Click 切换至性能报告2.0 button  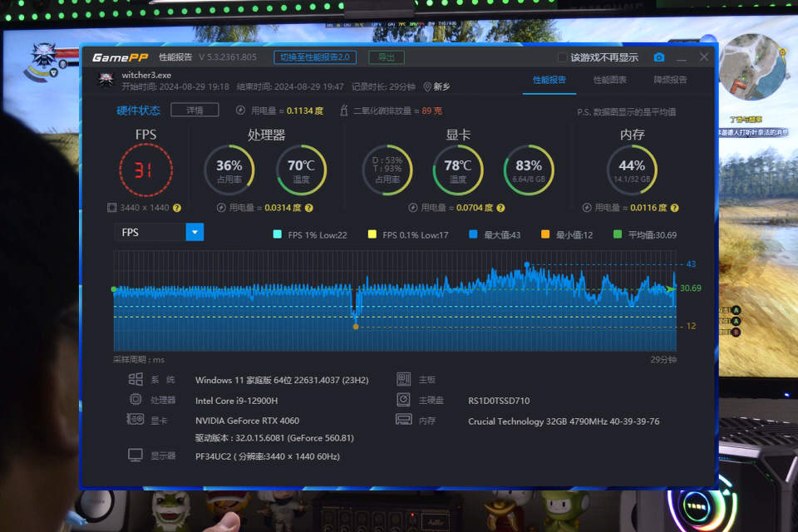[x=315, y=57]
